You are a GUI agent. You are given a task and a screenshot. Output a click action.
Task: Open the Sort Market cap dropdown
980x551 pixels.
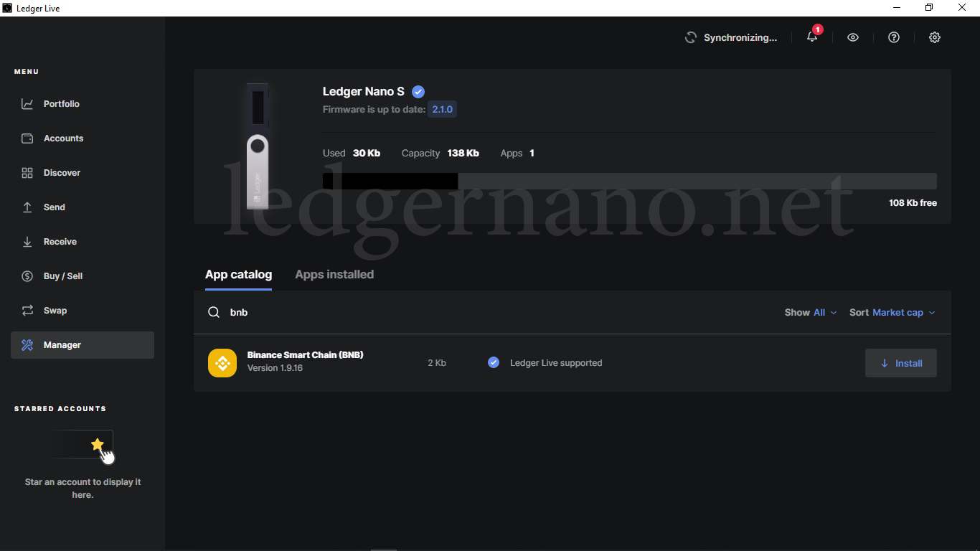click(x=892, y=313)
